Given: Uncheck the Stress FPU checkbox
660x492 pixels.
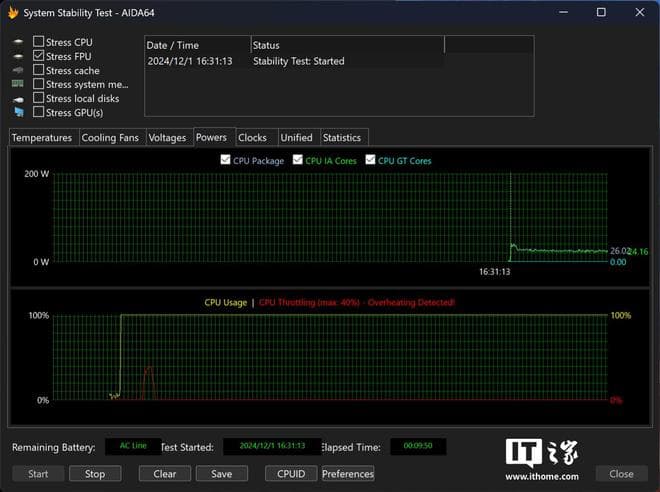Looking at the screenshot, I should point(38,57).
